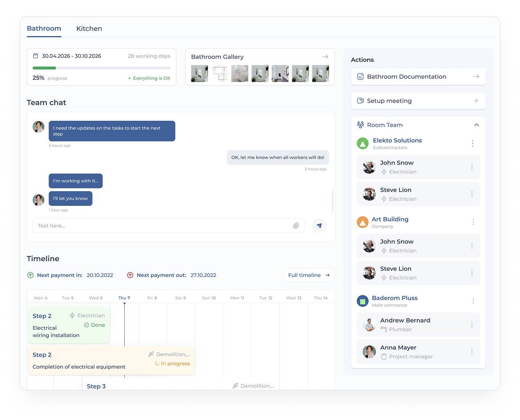Click the Electrician lightning icon on Step 2
The width and height of the screenshot is (520, 420).
[x=72, y=315]
